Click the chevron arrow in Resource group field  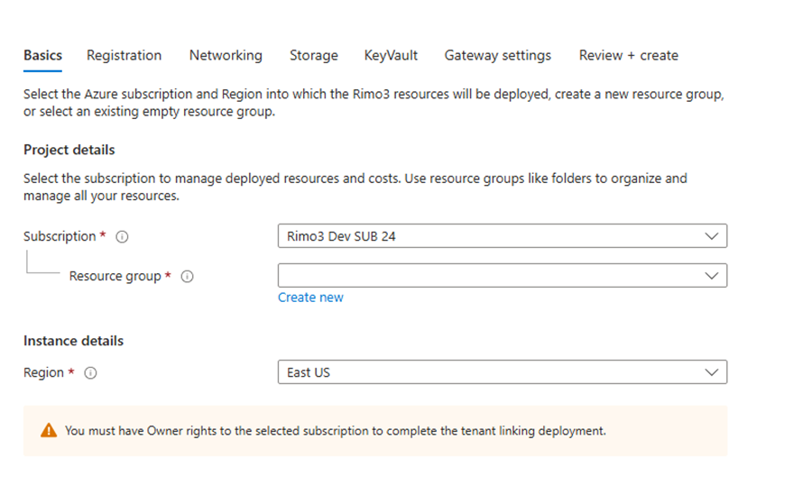[x=712, y=275]
